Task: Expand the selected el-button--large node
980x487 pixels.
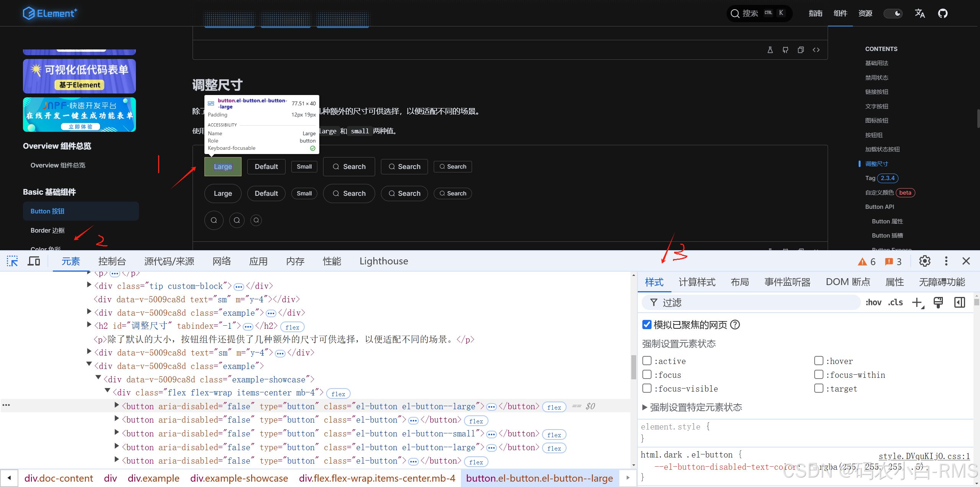Action: (x=117, y=405)
